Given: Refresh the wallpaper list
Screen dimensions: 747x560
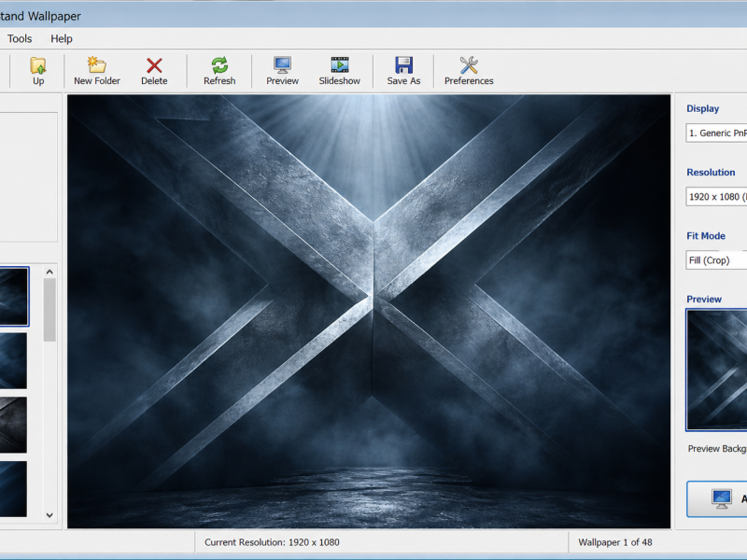Looking at the screenshot, I should (x=219, y=71).
